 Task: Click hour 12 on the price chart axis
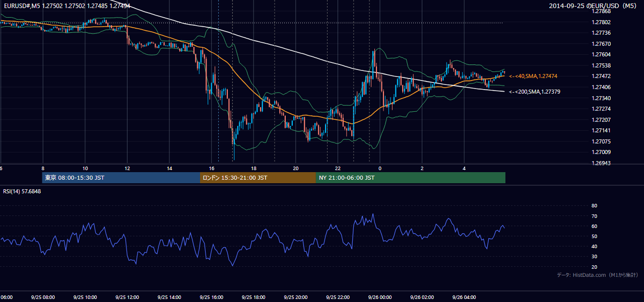pos(127,169)
